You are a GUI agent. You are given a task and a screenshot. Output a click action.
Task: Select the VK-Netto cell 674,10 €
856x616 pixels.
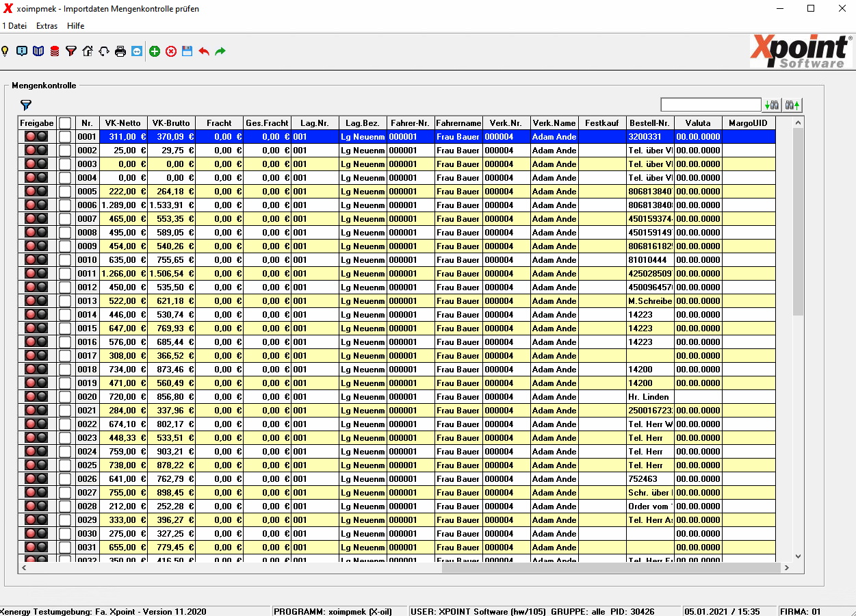coord(123,424)
